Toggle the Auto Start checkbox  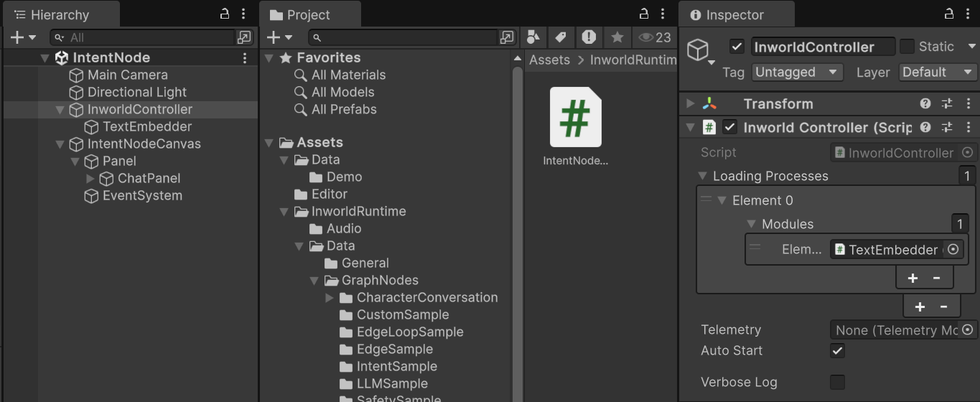point(837,350)
